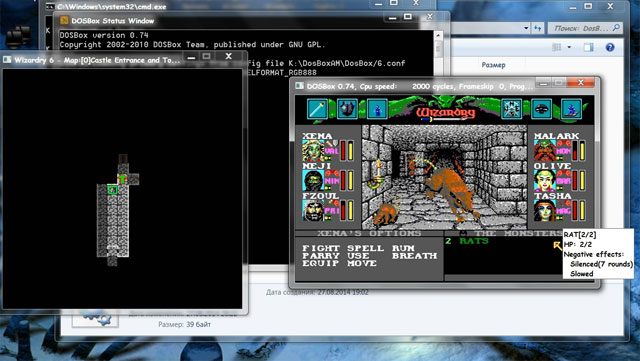
Task: Select Olive's character portrait
Action: [x=545, y=180]
